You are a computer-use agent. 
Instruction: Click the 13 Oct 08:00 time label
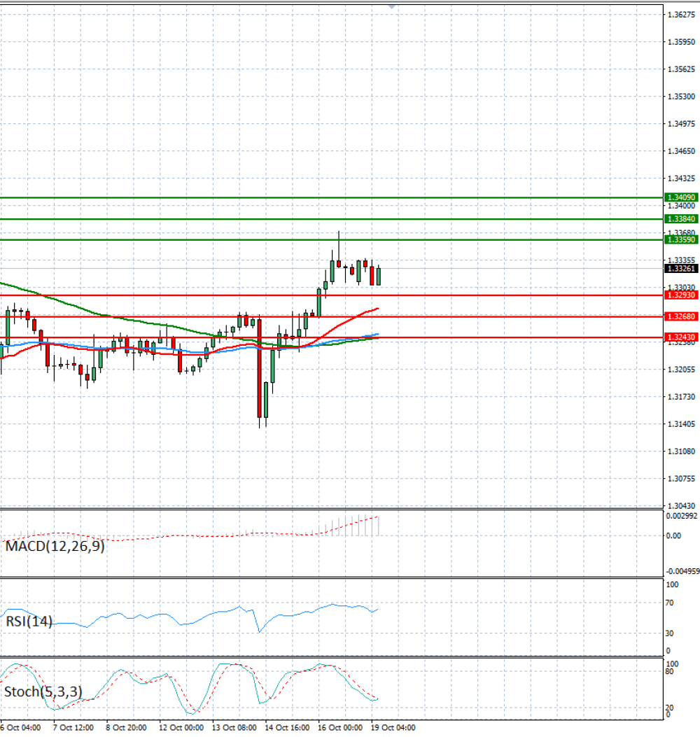(x=234, y=728)
